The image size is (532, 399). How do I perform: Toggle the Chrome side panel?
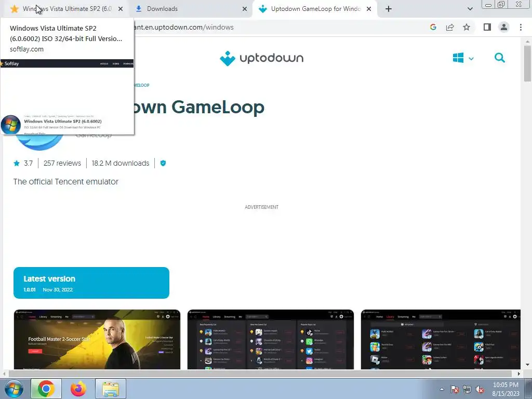click(487, 27)
